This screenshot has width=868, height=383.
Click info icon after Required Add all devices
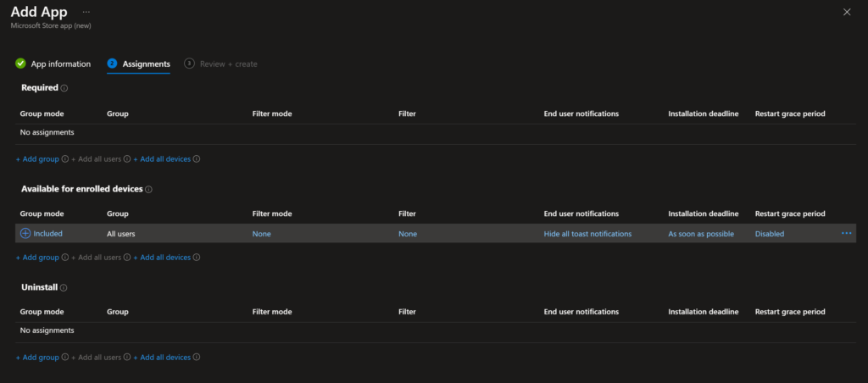coord(197,158)
